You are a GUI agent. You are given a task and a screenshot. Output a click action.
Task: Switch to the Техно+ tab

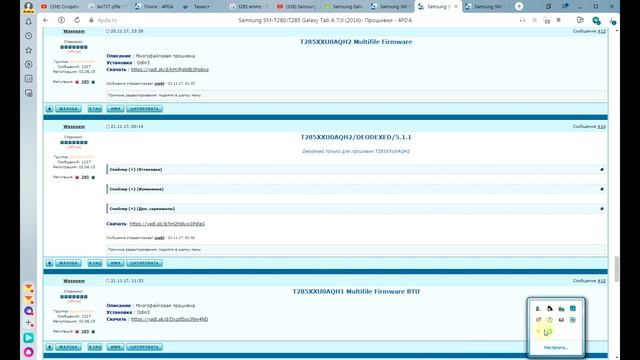coord(202,7)
